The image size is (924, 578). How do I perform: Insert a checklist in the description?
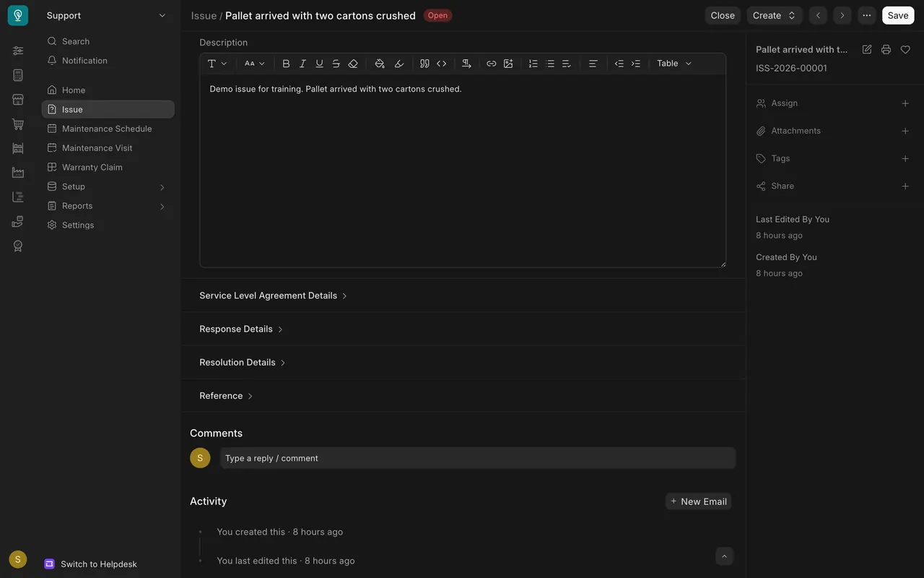pyautogui.click(x=567, y=64)
